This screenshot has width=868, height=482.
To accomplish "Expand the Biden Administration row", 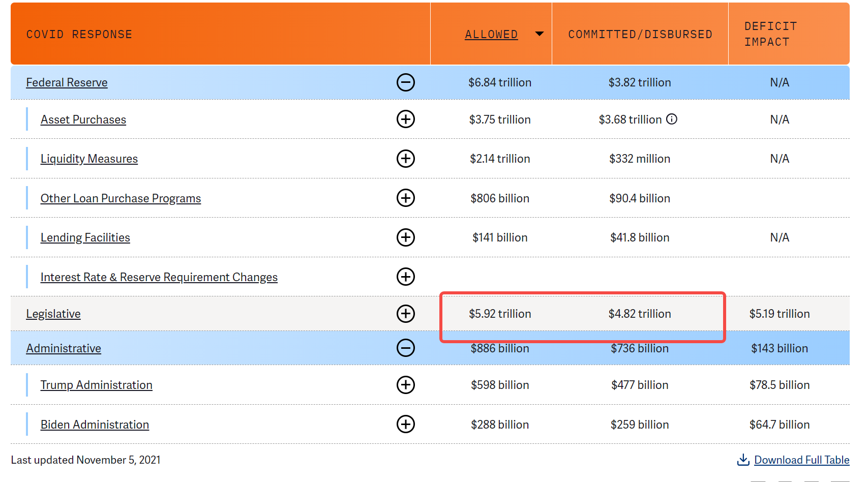I will click(x=405, y=424).
